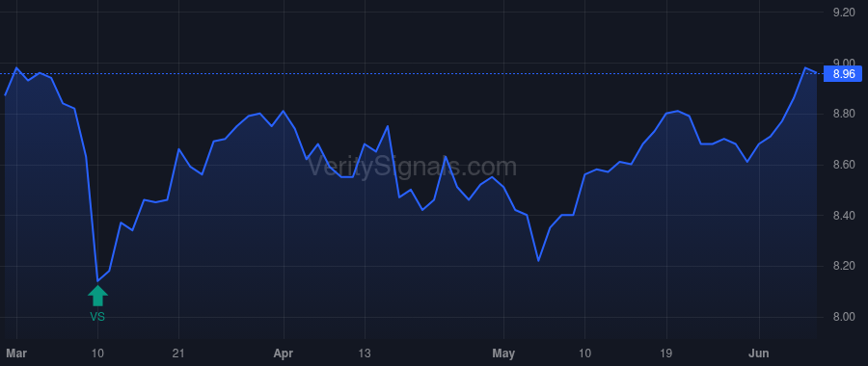
Task: Click the VS text under the green arrow
Action: 97,317
